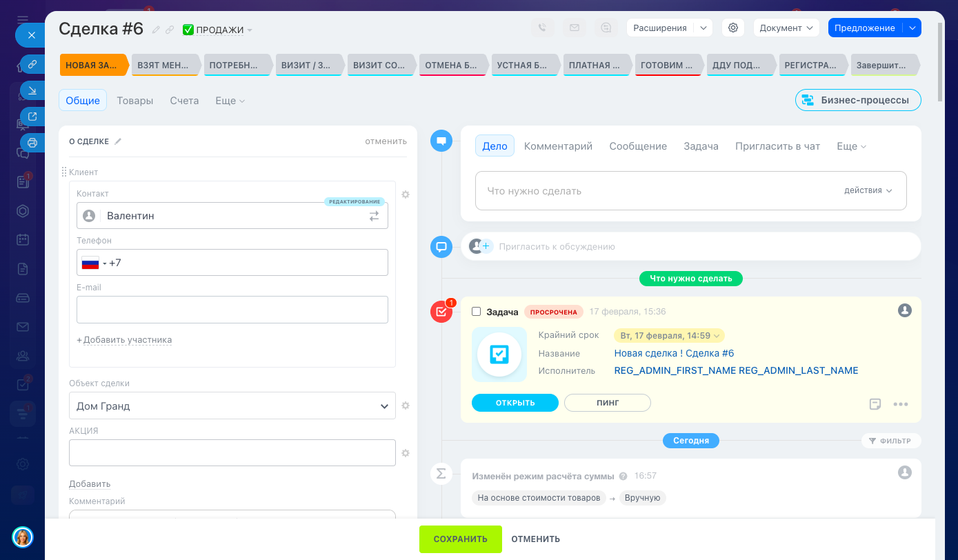Select the Сообщение tab in the timeline

click(x=638, y=146)
